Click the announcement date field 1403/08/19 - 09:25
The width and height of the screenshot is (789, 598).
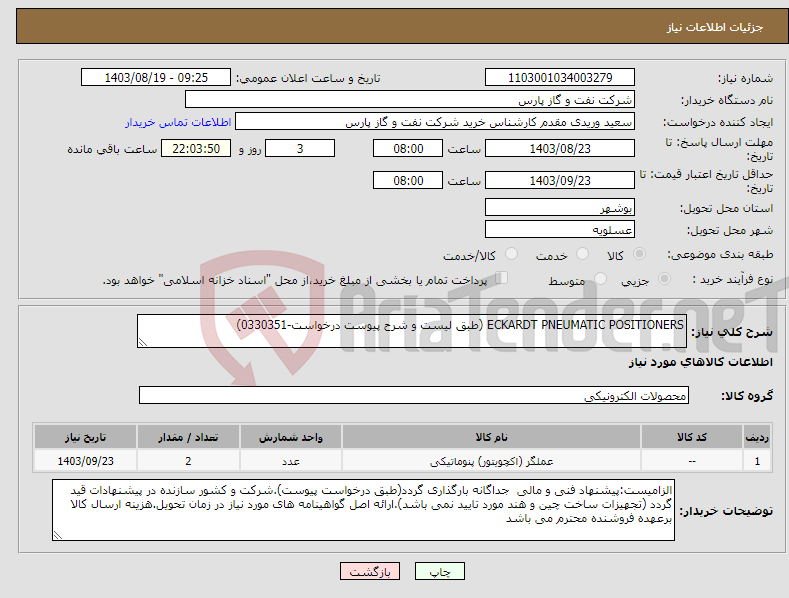[x=156, y=78]
